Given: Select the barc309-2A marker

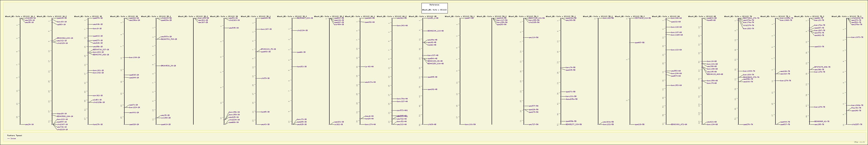Looking at the screenshot, I should [134, 57].
